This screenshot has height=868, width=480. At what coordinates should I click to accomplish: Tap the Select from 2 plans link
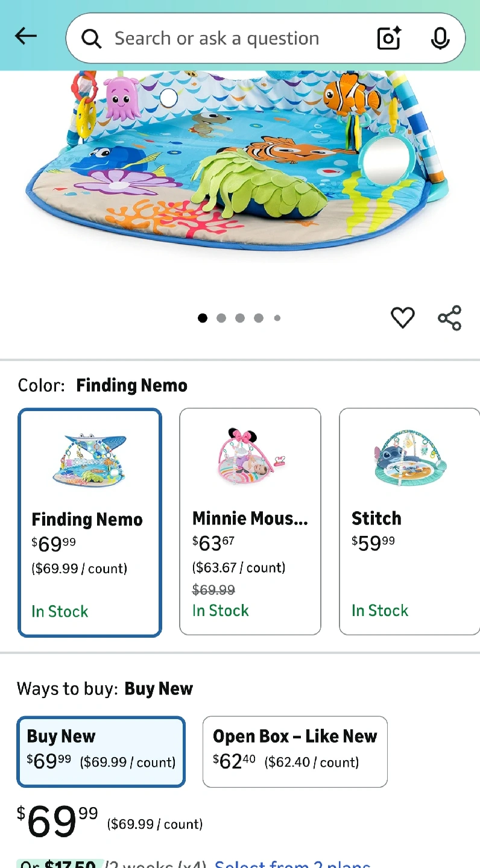click(x=293, y=863)
